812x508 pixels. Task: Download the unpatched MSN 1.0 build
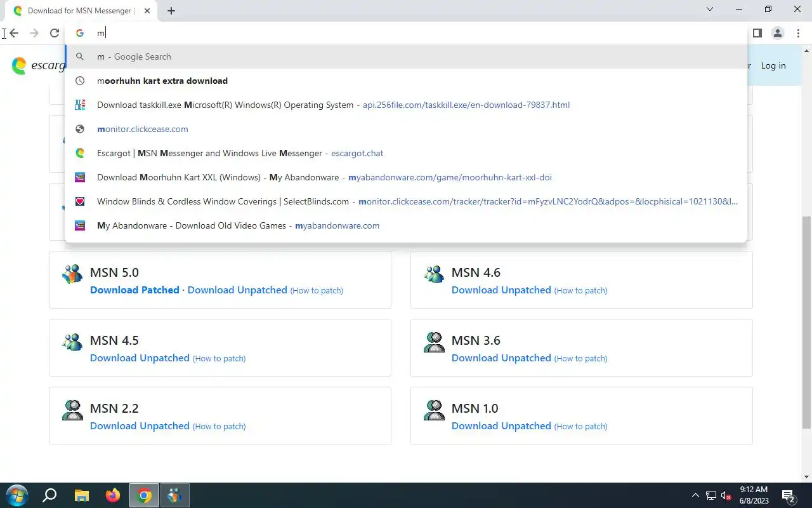pyautogui.click(x=501, y=425)
